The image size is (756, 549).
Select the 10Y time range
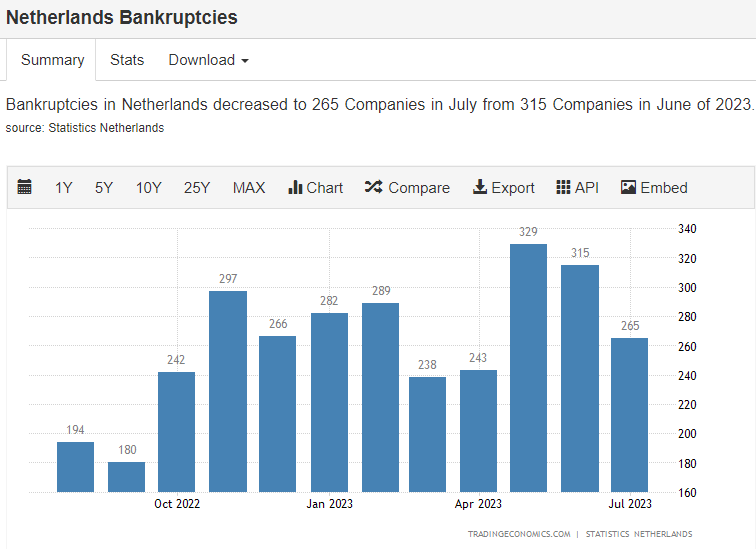click(x=148, y=187)
